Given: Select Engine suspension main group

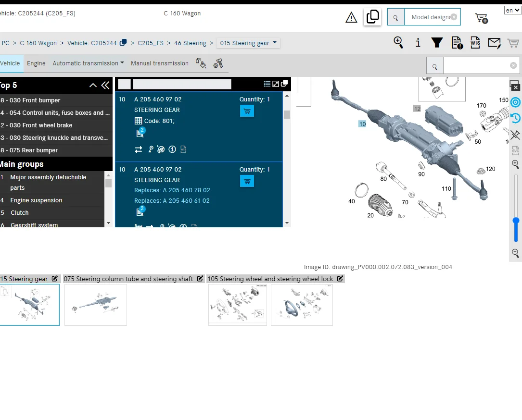Looking at the screenshot, I should point(52,200).
